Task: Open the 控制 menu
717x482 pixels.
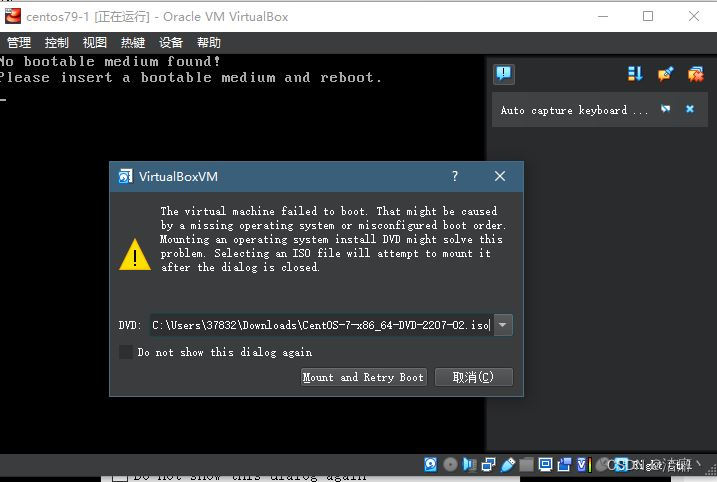Action: pyautogui.click(x=57, y=43)
